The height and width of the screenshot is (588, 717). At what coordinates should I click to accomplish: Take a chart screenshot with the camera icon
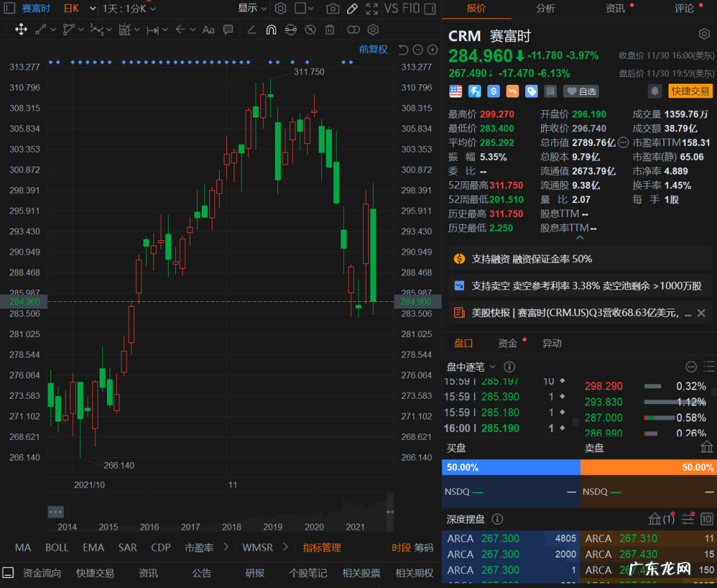tap(333, 9)
